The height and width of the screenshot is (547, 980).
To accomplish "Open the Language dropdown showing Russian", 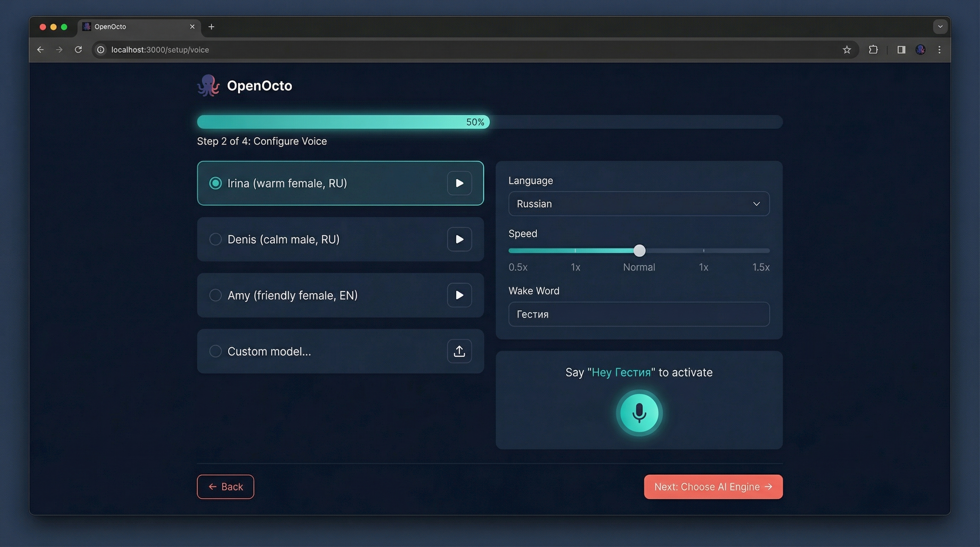I will 639,204.
